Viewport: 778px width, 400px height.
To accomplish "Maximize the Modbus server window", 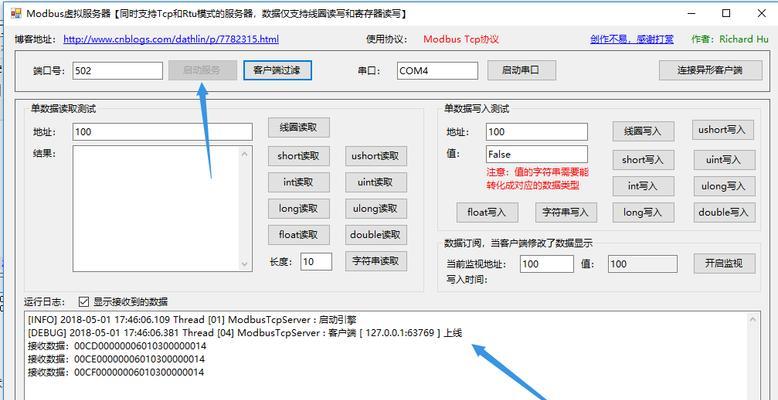I will 726,13.
